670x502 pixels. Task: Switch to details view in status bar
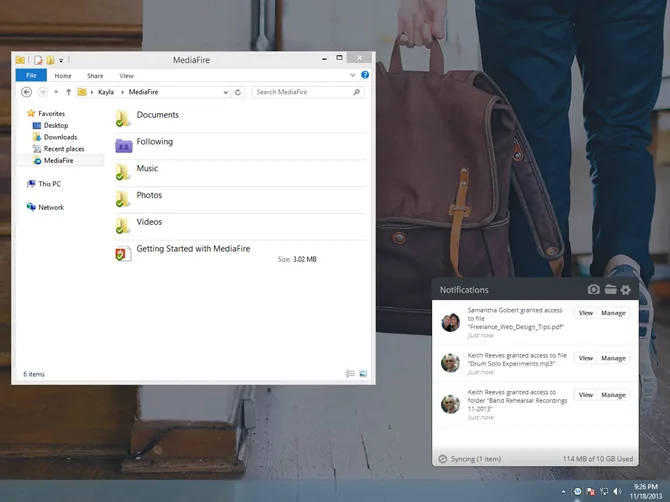tap(351, 374)
